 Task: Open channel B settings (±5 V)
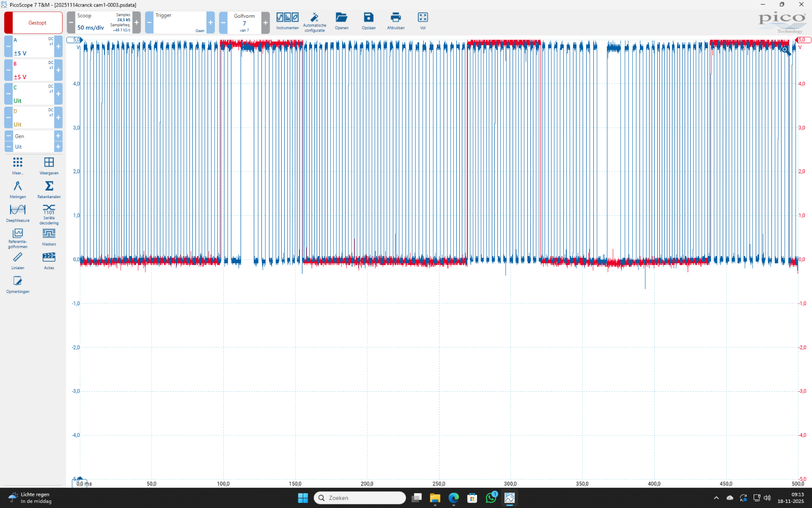(33, 70)
